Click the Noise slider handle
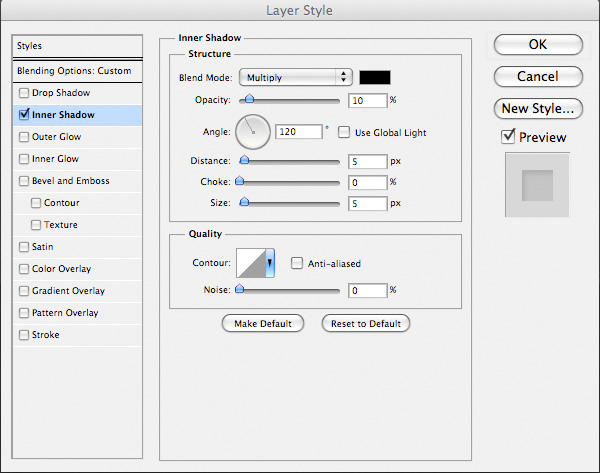Image resolution: width=600 pixels, height=473 pixels. coord(240,289)
